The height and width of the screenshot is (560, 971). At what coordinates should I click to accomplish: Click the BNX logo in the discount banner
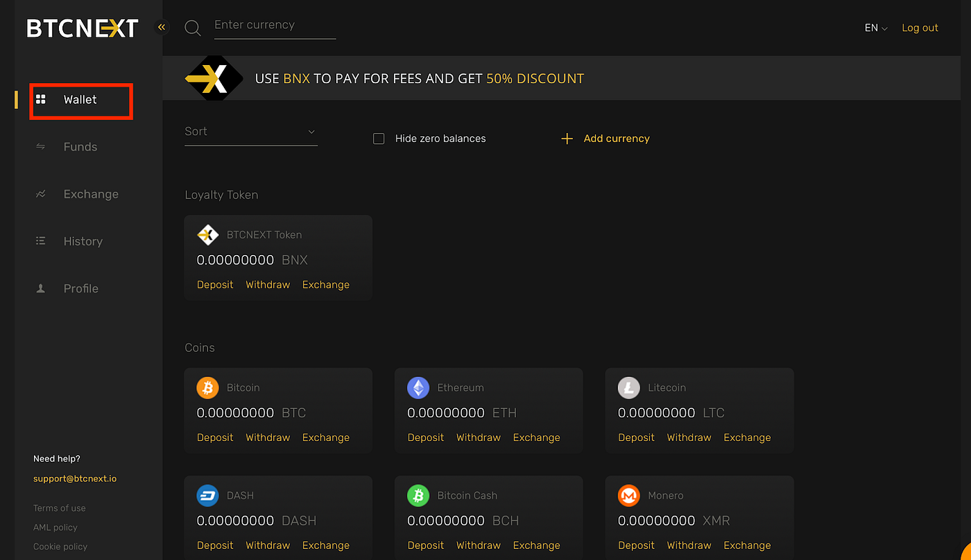tap(214, 78)
